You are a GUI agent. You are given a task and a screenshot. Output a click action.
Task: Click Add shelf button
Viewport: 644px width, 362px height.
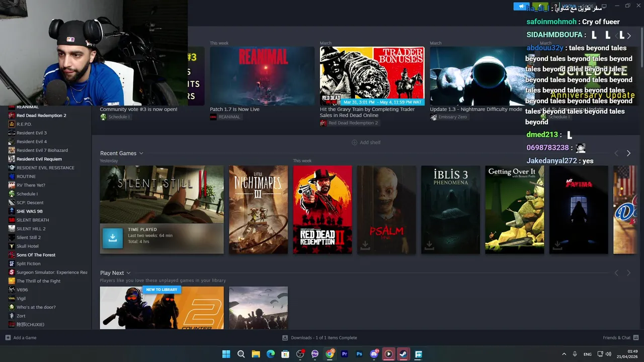click(x=366, y=142)
